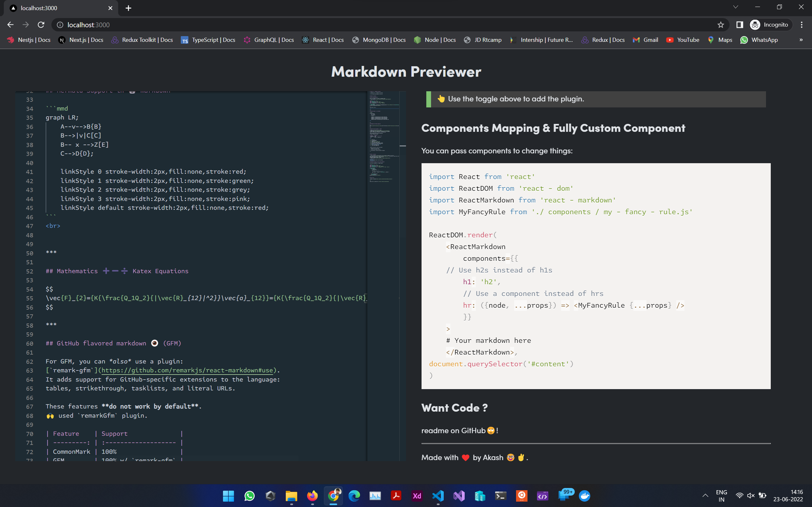Open the browser side panel icon
This screenshot has width=812, height=507.
coord(740,25)
